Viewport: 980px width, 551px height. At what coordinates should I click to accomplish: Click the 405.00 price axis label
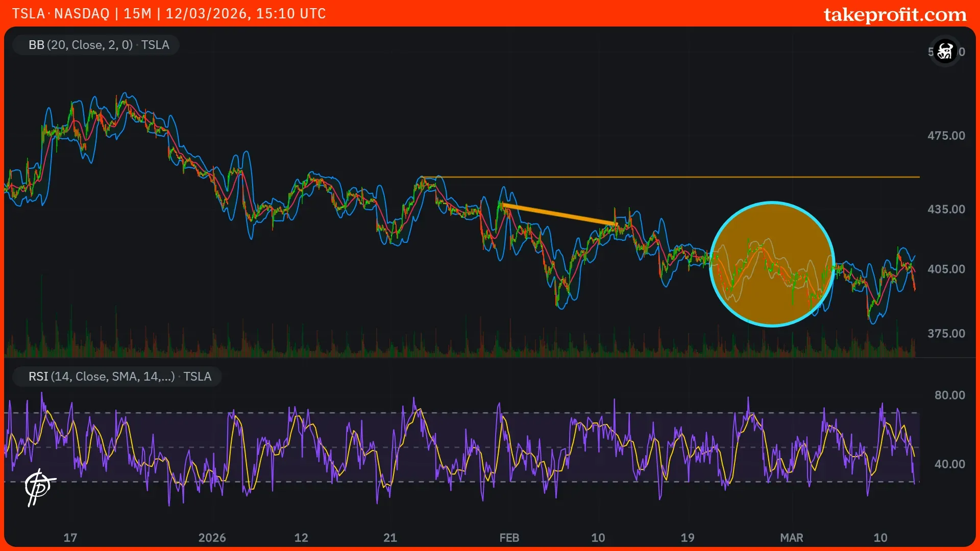[x=946, y=269]
